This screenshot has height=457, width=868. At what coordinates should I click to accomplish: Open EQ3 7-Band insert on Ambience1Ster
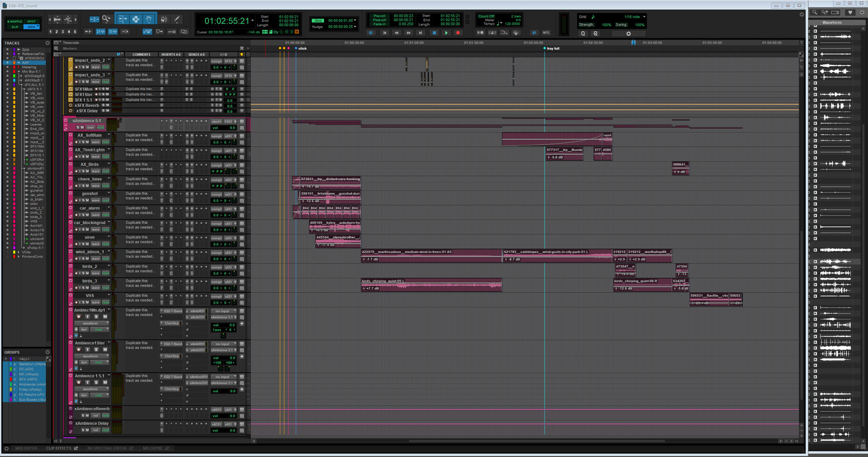173,344
